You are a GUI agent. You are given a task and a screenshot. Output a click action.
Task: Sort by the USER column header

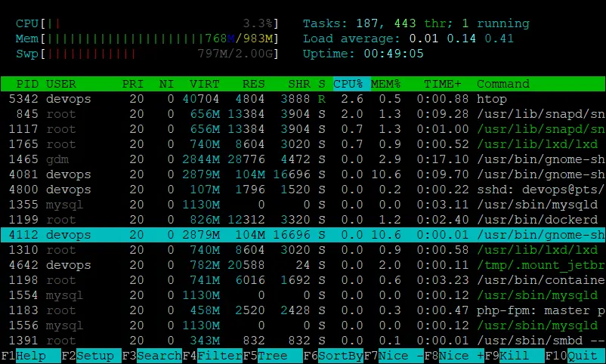click(x=61, y=84)
